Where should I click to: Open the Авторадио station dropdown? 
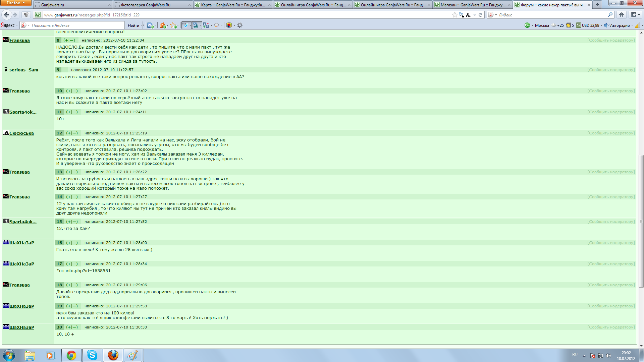click(632, 25)
